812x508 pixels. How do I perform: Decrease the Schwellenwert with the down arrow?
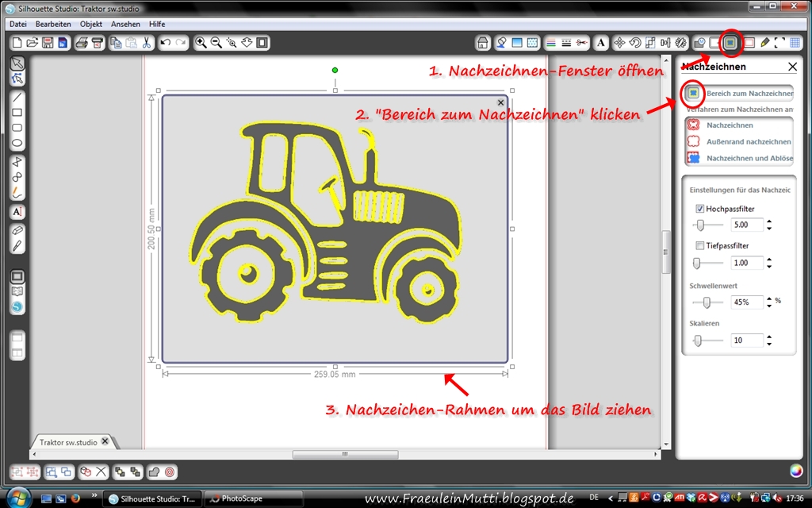[769, 306]
